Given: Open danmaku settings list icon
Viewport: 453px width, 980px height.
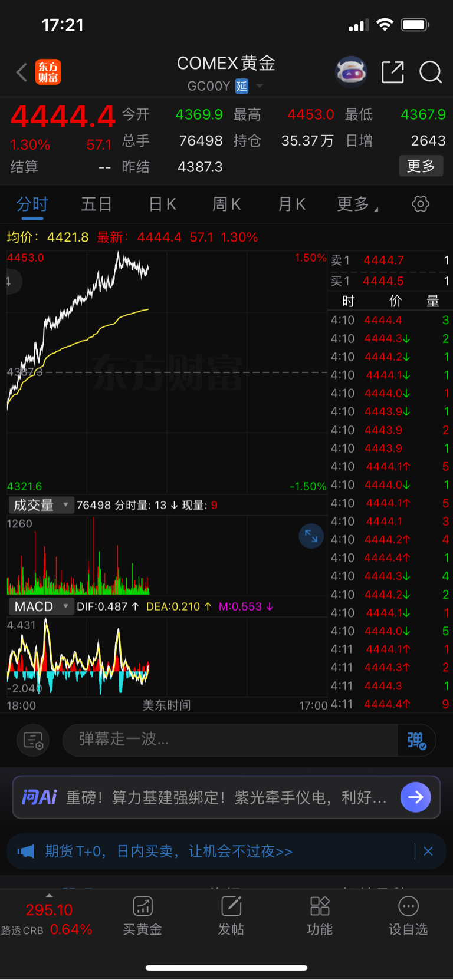Looking at the screenshot, I should pyautogui.click(x=33, y=740).
